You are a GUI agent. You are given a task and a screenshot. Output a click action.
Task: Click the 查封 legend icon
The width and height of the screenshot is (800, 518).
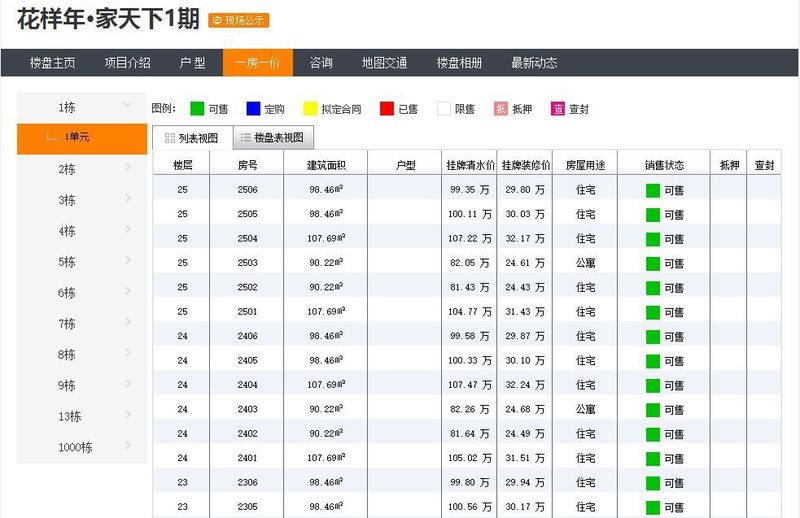(558, 109)
